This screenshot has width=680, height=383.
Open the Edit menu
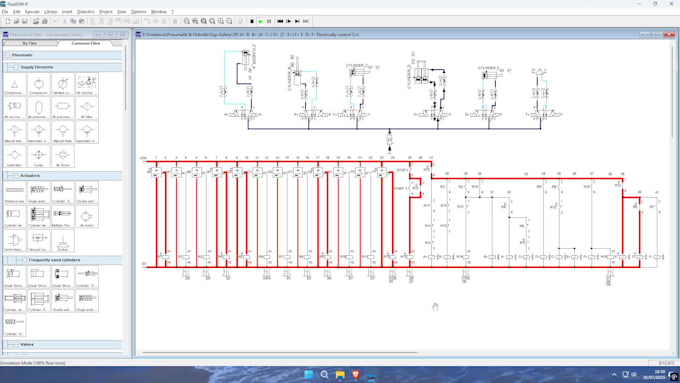[16, 12]
